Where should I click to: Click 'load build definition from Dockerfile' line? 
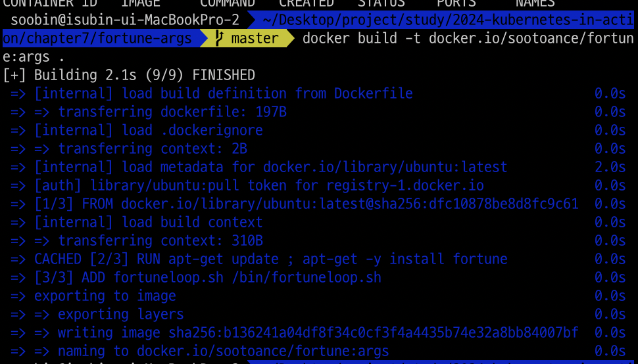[x=212, y=93]
